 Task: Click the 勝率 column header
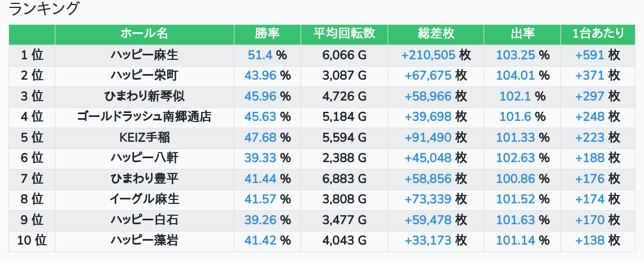point(267,34)
